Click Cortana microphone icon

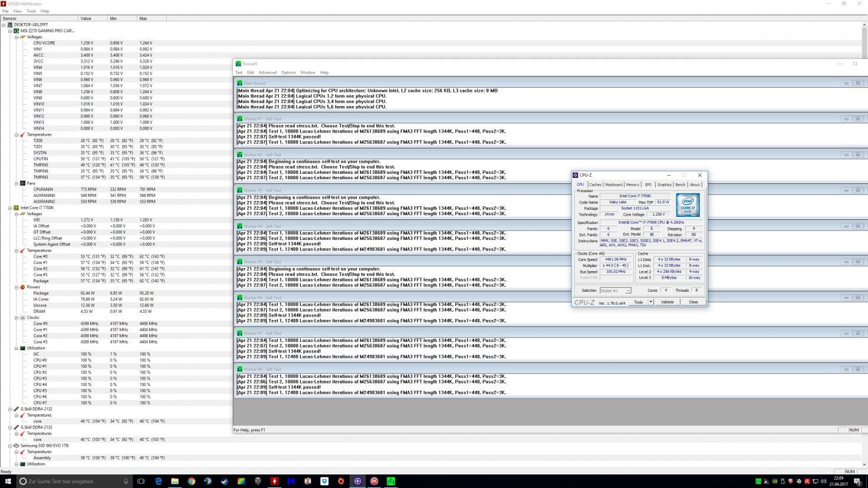[126, 481]
